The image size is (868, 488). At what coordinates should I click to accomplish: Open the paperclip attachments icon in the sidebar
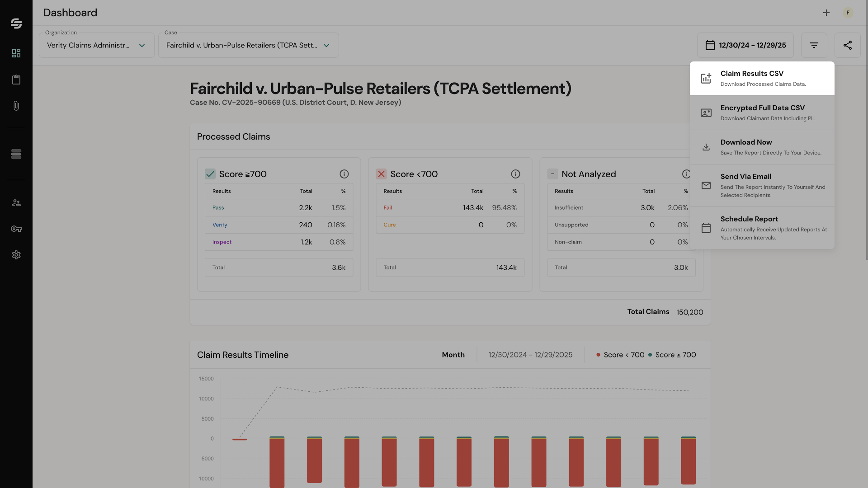[x=16, y=106]
